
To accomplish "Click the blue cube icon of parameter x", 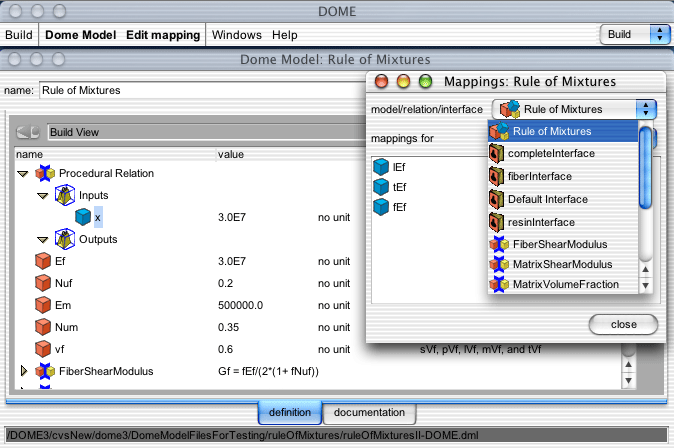I will click(83, 217).
